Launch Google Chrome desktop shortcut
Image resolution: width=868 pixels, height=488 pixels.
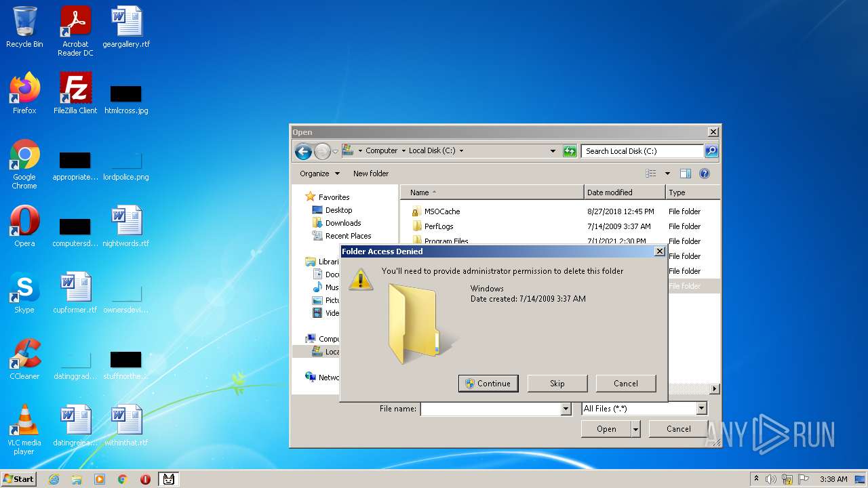coord(24,164)
